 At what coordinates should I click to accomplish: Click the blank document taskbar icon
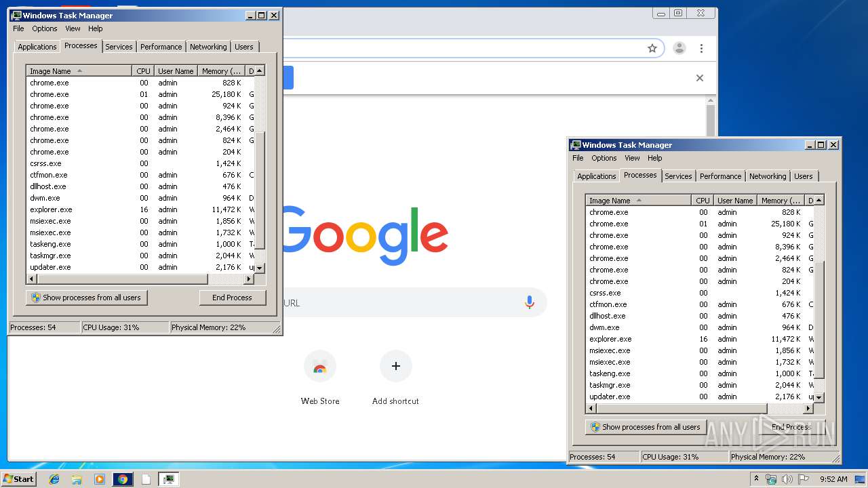tap(146, 479)
